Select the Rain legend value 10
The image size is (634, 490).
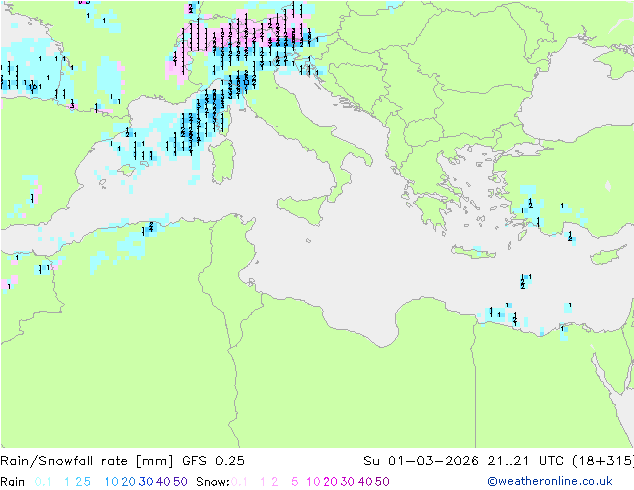coord(112,482)
